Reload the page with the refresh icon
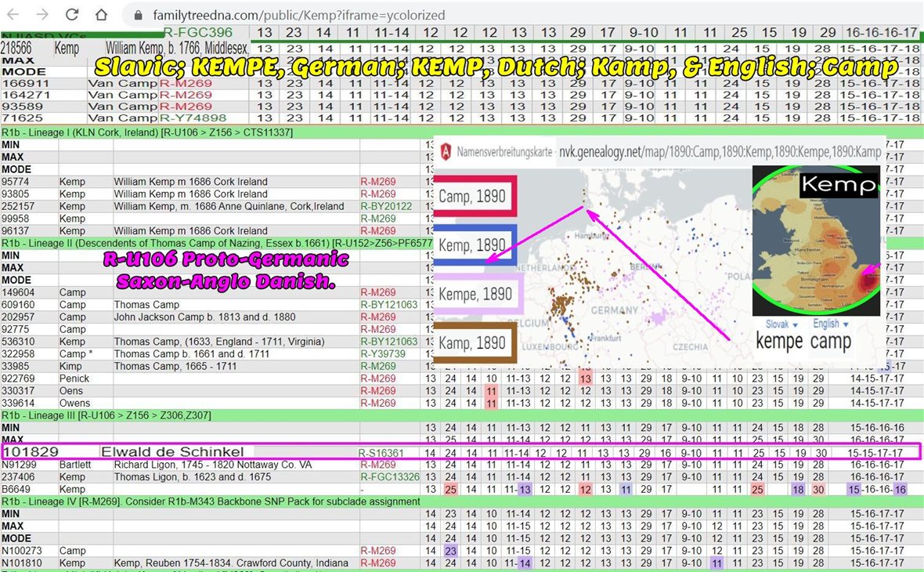Viewport: 924px width, 572px height. (72, 14)
